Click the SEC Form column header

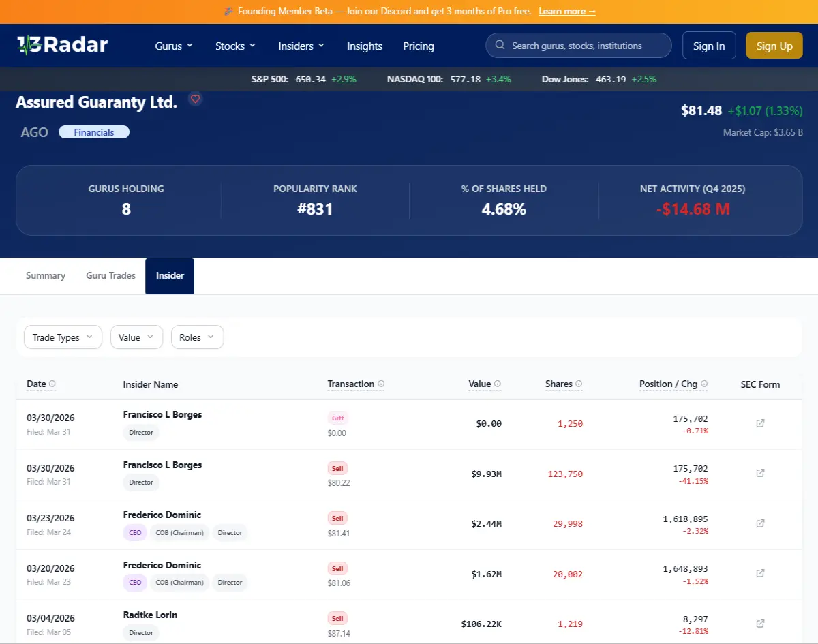coord(760,384)
